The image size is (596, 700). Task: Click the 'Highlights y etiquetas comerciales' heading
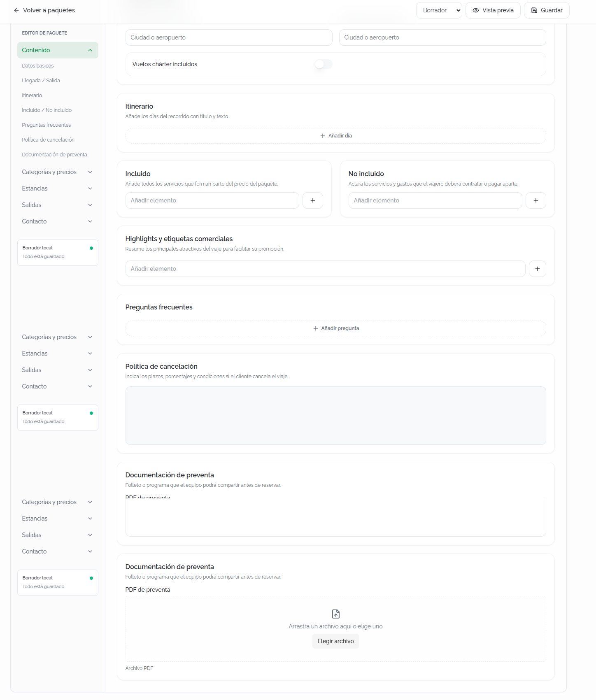179,239
